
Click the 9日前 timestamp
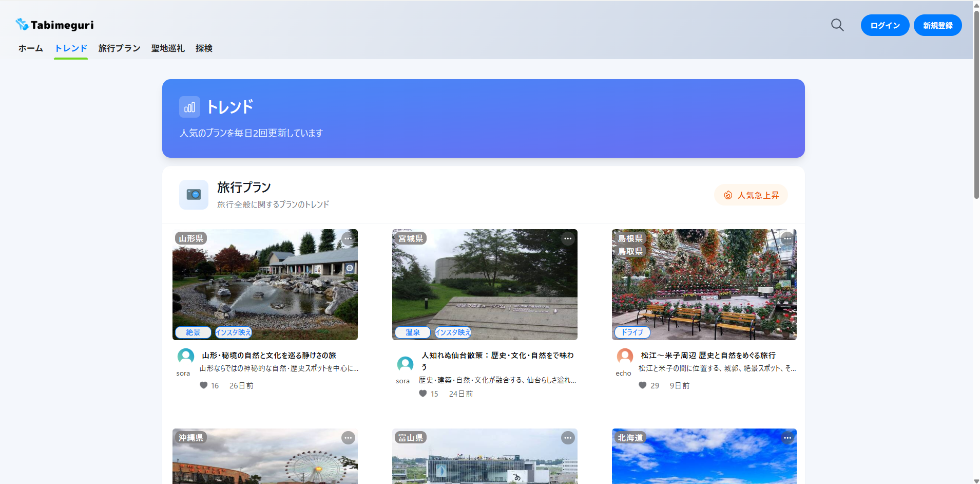point(680,386)
